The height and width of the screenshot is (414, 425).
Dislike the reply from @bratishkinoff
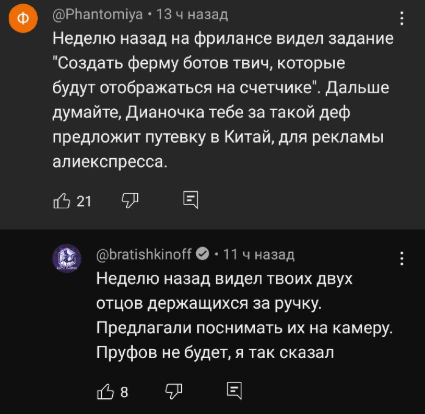click(174, 391)
